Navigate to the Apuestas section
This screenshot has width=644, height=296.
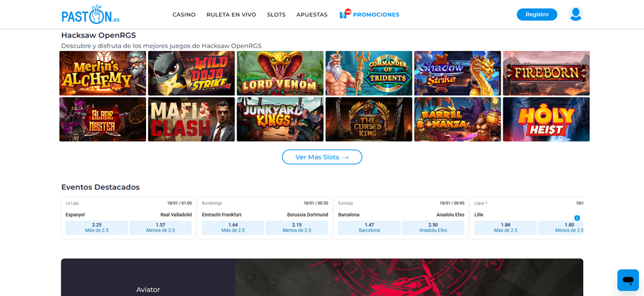pos(312,15)
